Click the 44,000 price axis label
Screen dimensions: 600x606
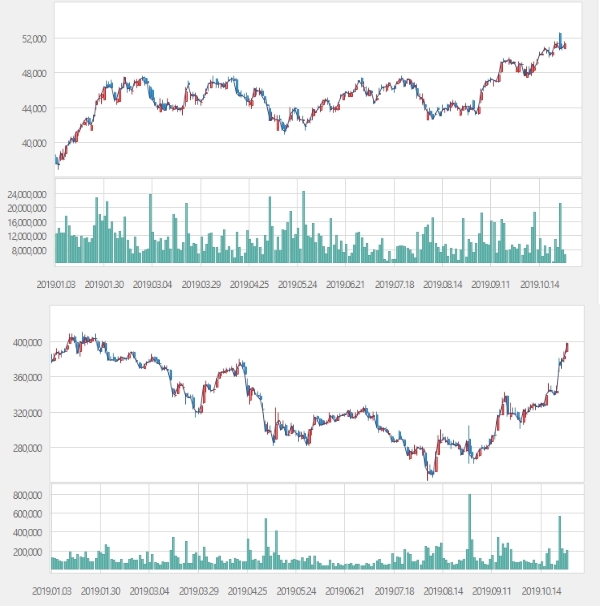tap(33, 108)
